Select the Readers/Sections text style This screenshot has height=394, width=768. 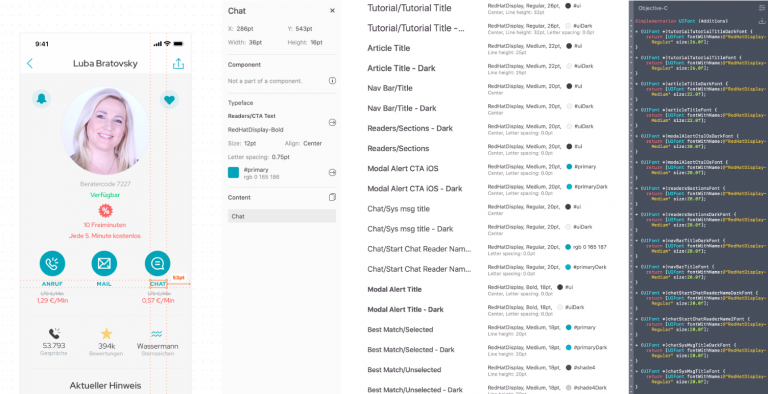(398, 148)
